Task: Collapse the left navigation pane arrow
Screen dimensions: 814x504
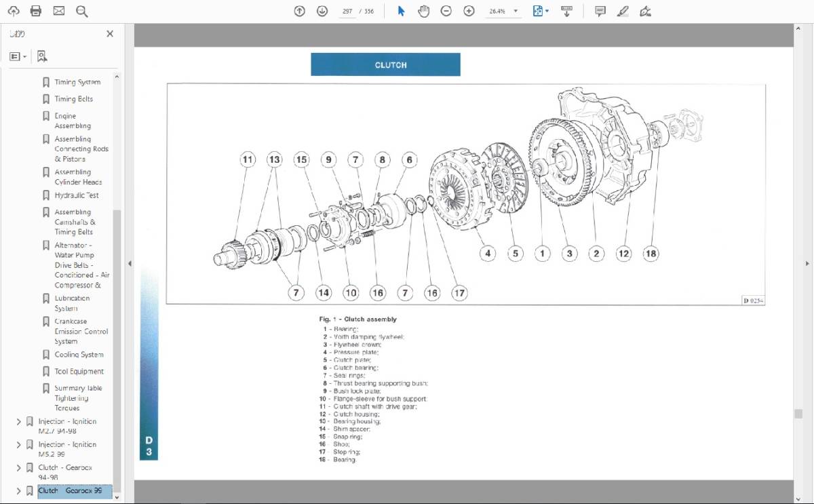Action: pos(130,263)
